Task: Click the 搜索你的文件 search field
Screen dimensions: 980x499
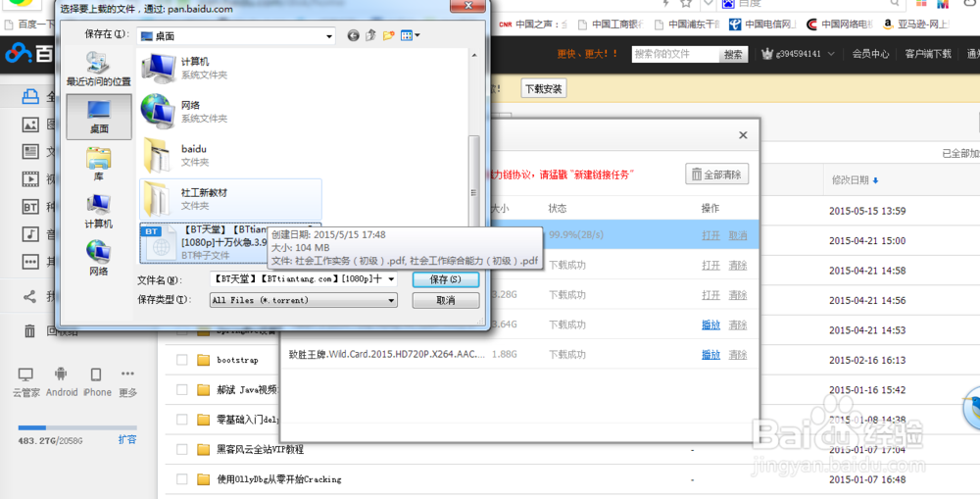Action: (x=675, y=54)
